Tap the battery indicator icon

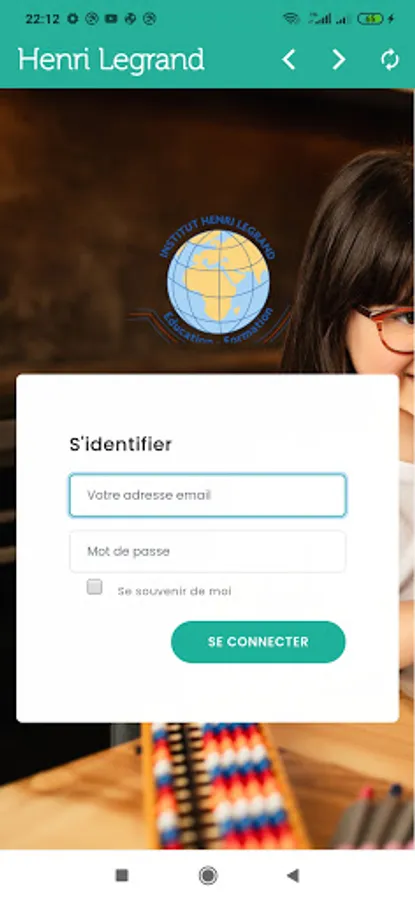click(370, 19)
